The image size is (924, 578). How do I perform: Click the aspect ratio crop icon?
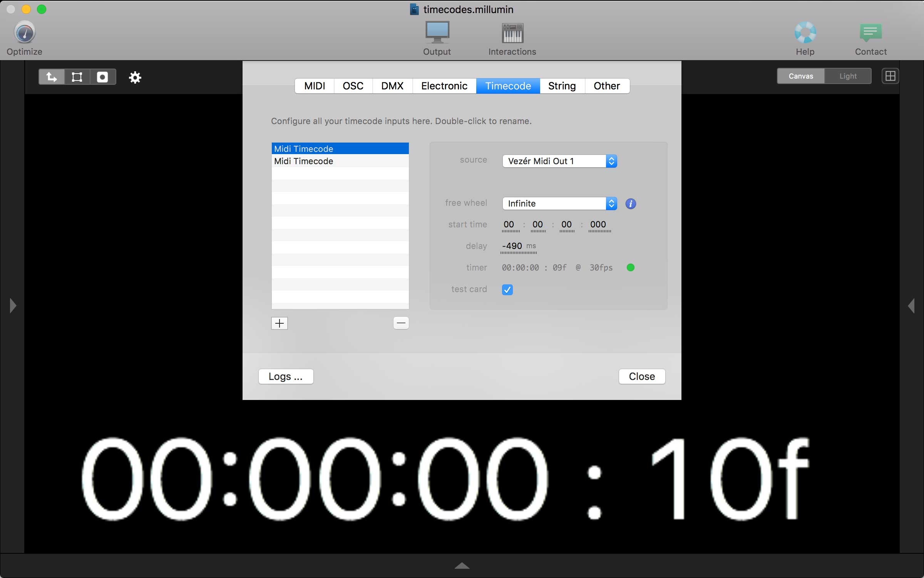(x=77, y=77)
